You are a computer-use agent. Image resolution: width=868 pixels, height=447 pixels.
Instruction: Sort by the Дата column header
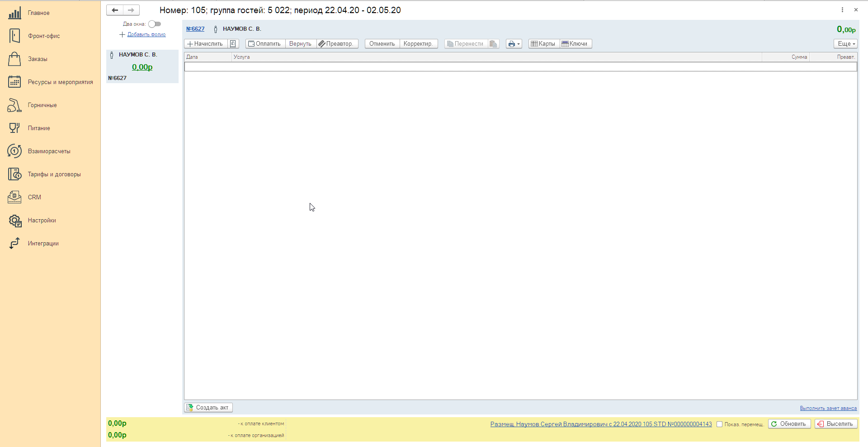click(x=208, y=57)
